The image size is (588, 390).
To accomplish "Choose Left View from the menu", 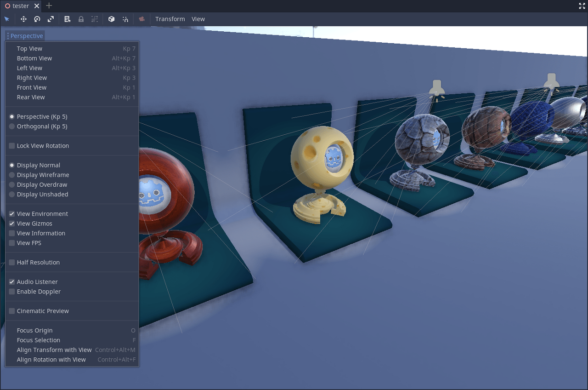I will pos(72,68).
